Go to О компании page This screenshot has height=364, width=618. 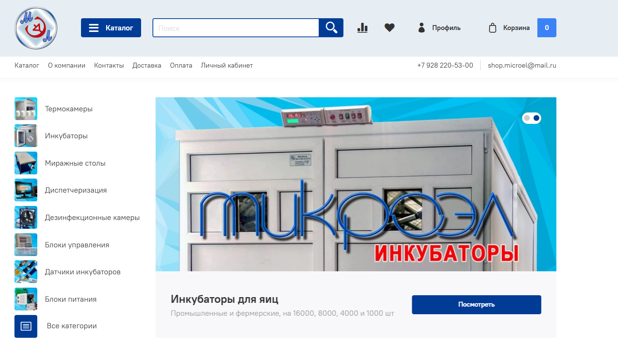point(67,65)
